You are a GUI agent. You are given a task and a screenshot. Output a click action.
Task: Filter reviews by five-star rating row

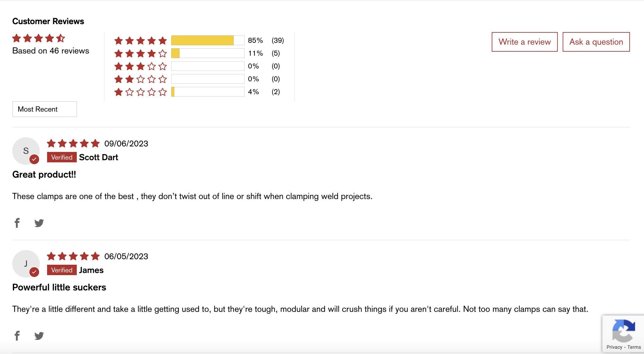(199, 40)
